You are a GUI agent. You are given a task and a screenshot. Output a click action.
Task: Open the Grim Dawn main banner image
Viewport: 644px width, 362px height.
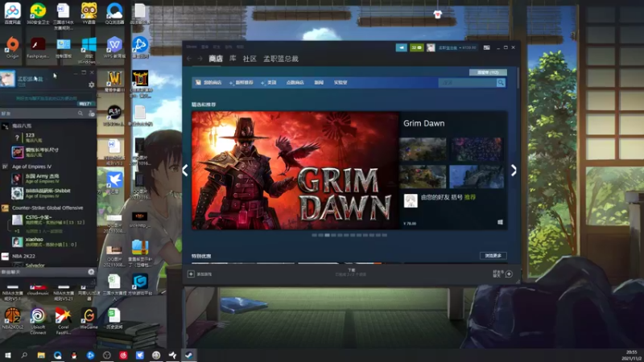coord(295,171)
